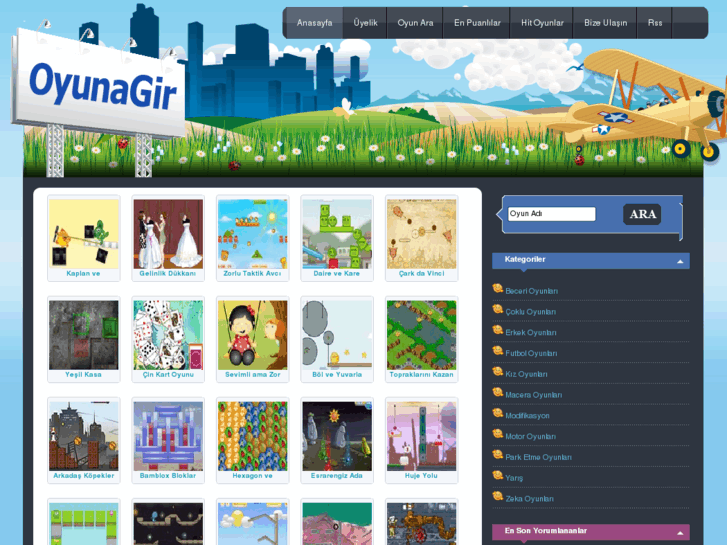727x545 pixels.
Task: Click the Kaplan ve title text
Action: pyautogui.click(x=83, y=274)
